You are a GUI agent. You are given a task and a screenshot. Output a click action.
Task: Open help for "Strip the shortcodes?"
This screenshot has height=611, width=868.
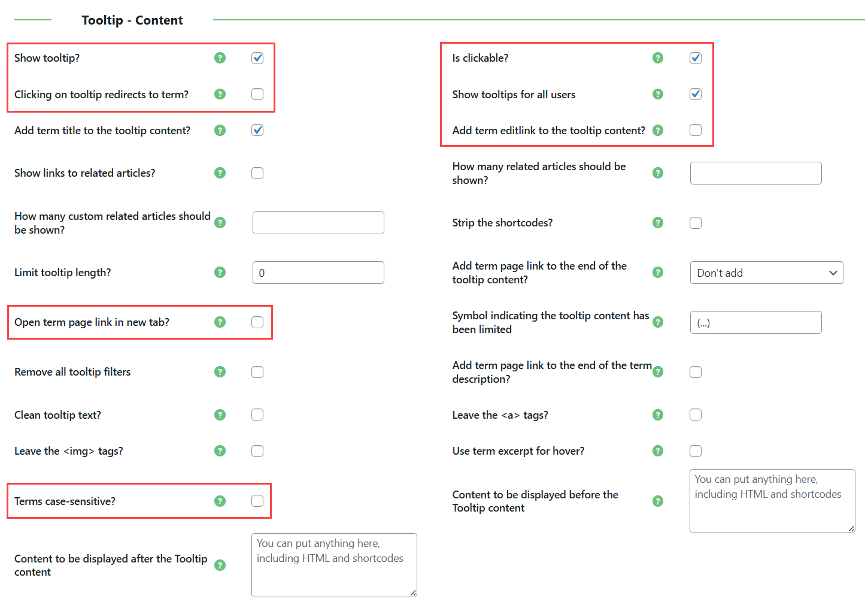click(658, 222)
